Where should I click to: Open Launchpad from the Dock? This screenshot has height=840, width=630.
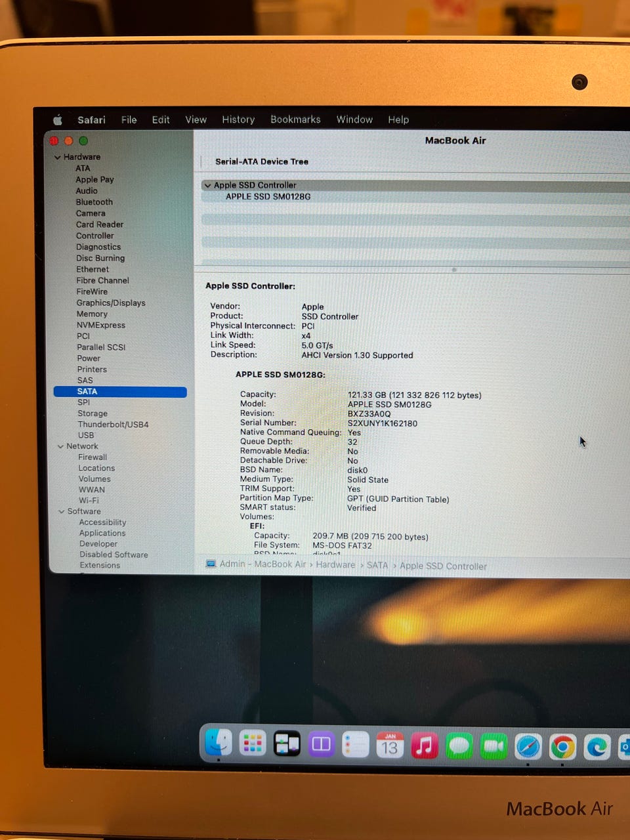[x=253, y=744]
